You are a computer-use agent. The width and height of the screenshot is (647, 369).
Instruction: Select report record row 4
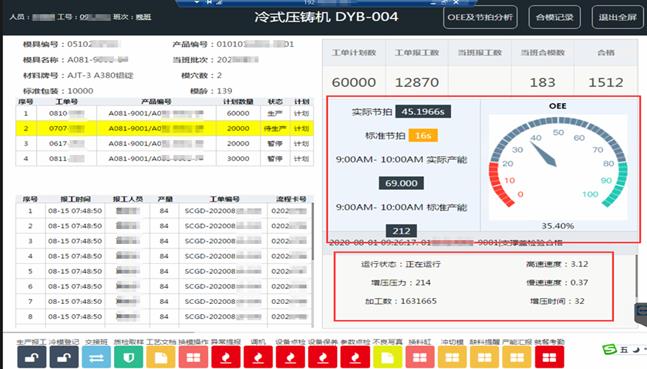pyautogui.click(x=164, y=256)
